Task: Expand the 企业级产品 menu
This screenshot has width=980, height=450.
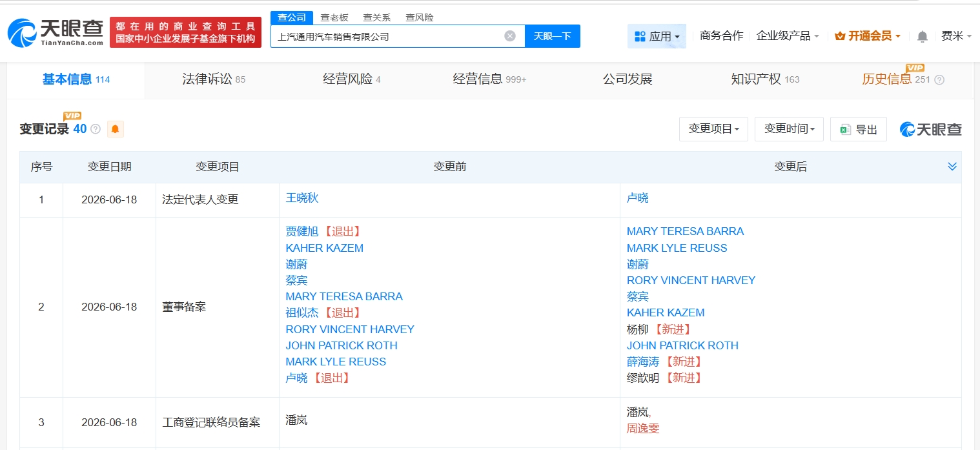Action: coord(788,36)
